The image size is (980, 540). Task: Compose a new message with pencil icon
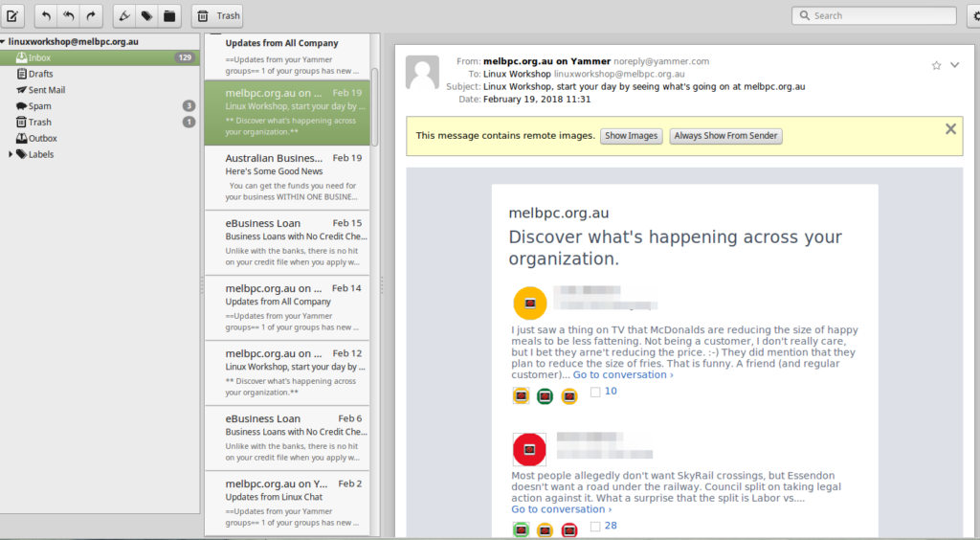pos(12,15)
